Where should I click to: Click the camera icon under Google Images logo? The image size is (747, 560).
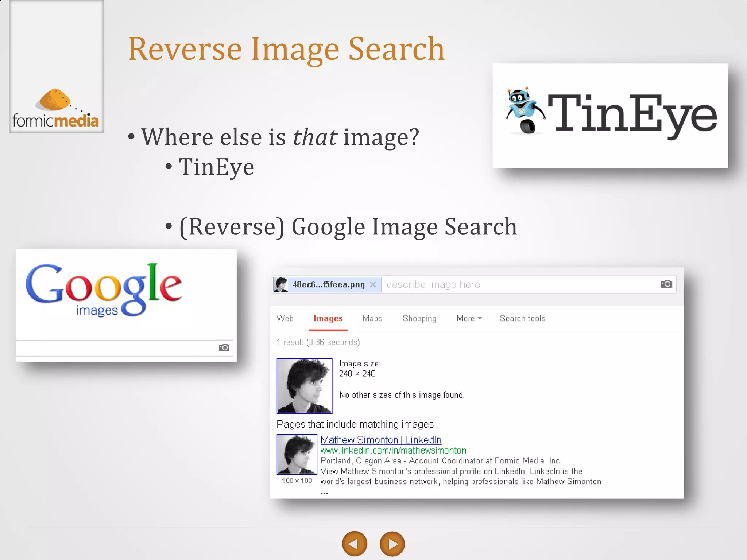(x=224, y=347)
